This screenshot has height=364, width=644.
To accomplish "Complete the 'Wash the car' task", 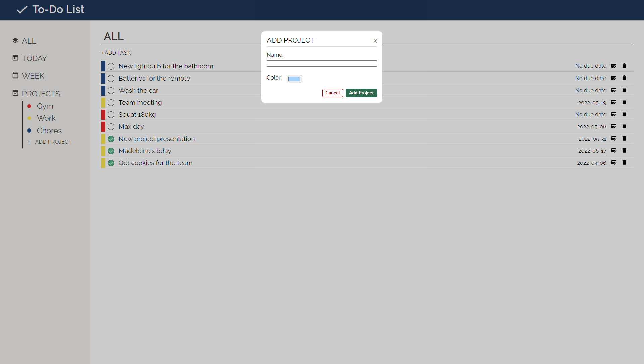I will [x=111, y=91].
